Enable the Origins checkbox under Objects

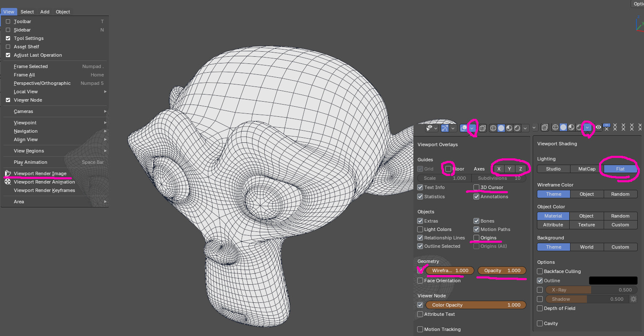pos(476,238)
